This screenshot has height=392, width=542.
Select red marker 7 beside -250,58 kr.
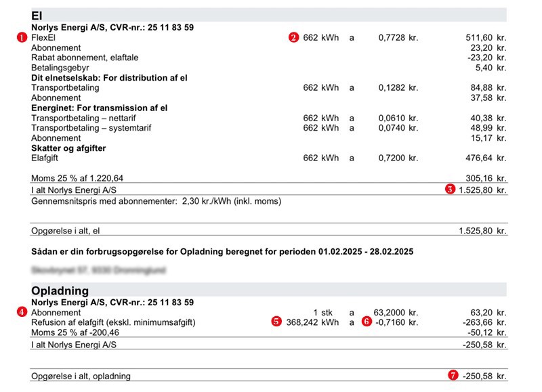pos(451,376)
